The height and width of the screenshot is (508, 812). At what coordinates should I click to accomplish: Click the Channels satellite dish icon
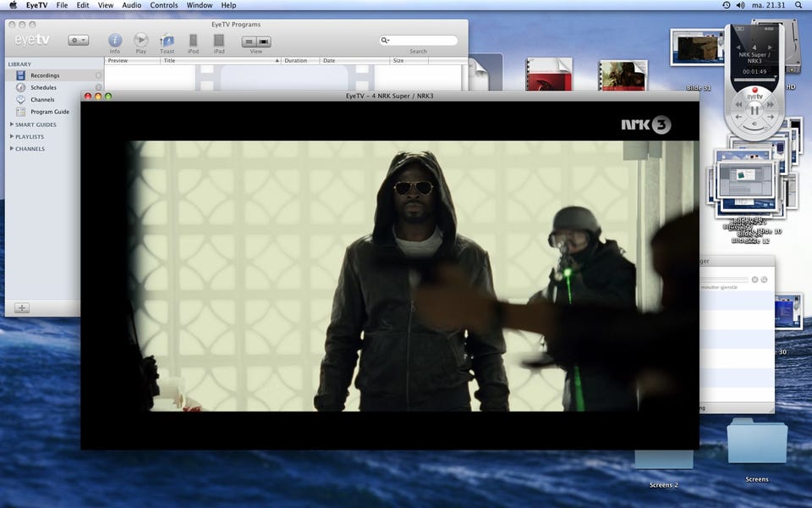[20, 100]
